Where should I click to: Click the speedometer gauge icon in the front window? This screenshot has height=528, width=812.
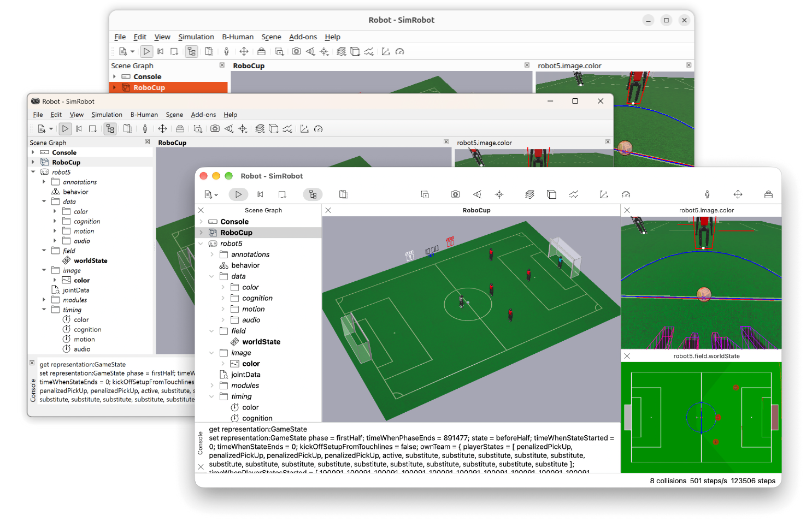click(626, 194)
